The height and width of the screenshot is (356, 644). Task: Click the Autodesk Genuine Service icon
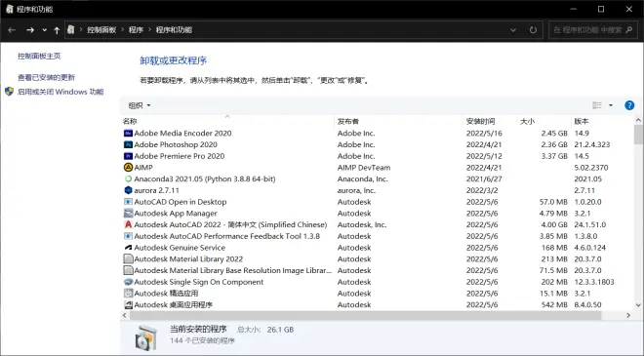[x=128, y=248]
